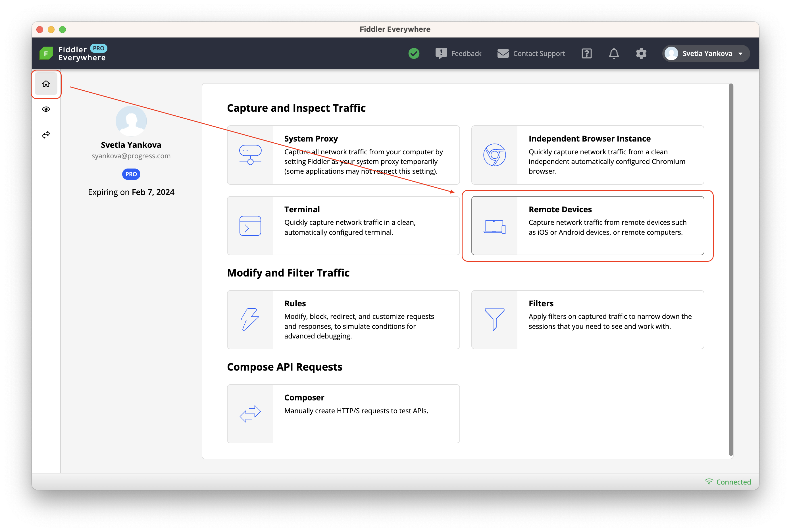Screen dimensions: 791x532
Task: Open the Composer API requests card
Action: click(343, 413)
